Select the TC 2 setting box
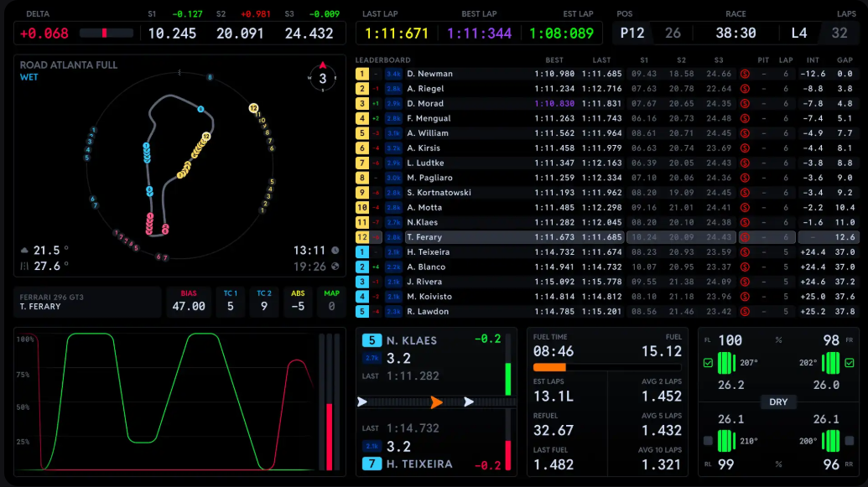This screenshot has height=487, width=868. [x=264, y=302]
